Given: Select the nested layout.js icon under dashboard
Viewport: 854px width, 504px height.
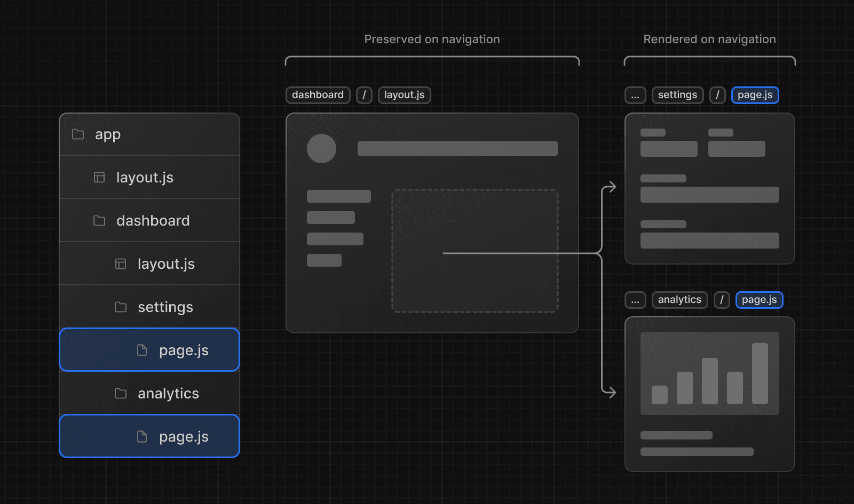Looking at the screenshot, I should (120, 263).
